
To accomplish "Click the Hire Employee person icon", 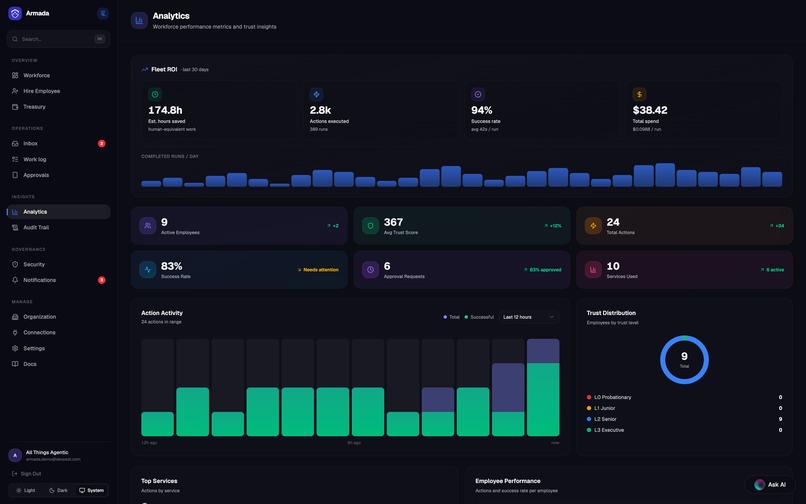I will click(15, 91).
